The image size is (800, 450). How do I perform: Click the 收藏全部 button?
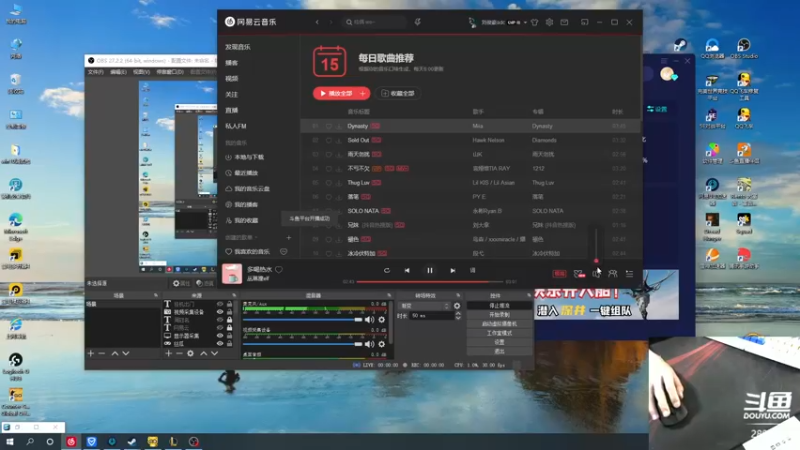398,93
